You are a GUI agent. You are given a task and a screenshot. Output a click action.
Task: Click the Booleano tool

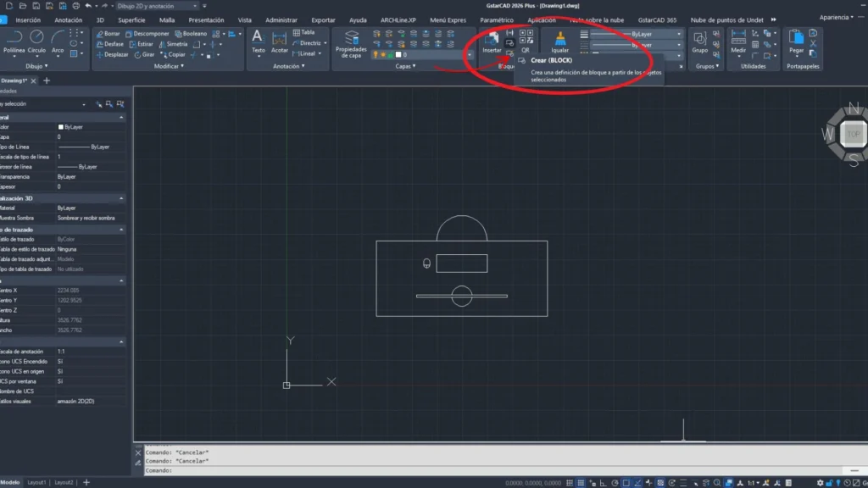click(191, 34)
